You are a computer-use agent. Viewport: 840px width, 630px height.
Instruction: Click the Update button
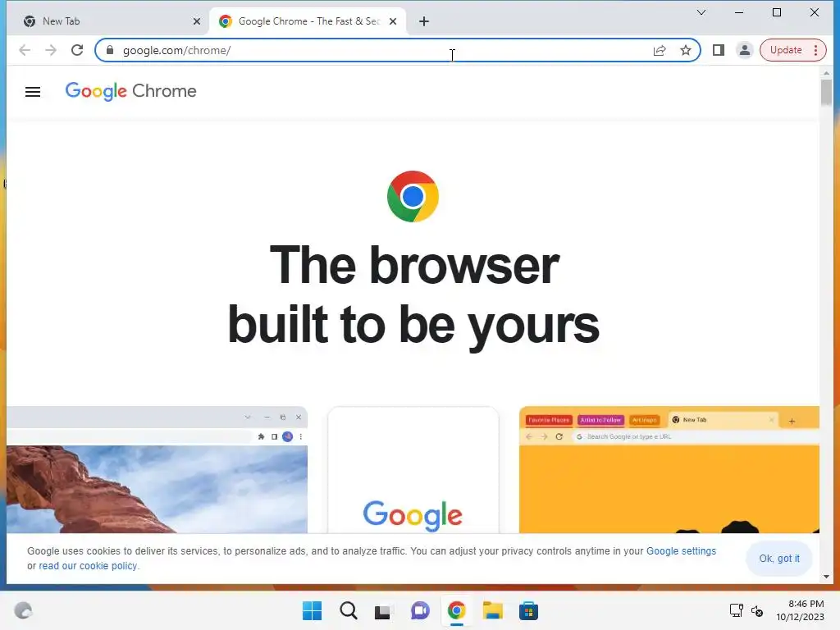[786, 50]
